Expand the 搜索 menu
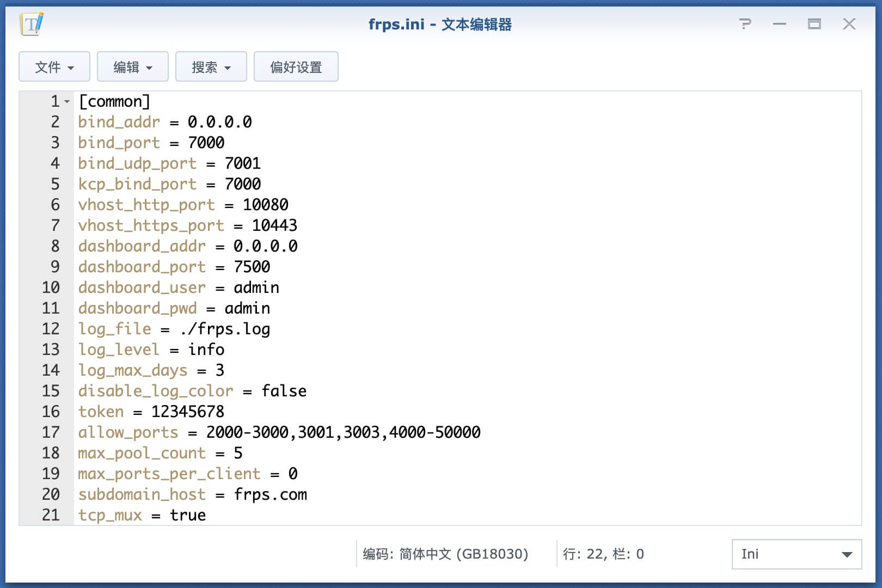Image resolution: width=882 pixels, height=588 pixels. pos(211,66)
